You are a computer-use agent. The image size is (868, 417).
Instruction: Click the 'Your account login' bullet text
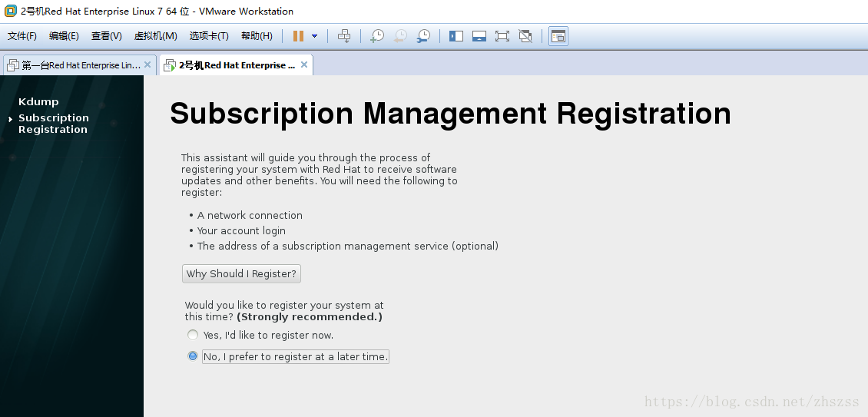tap(241, 231)
